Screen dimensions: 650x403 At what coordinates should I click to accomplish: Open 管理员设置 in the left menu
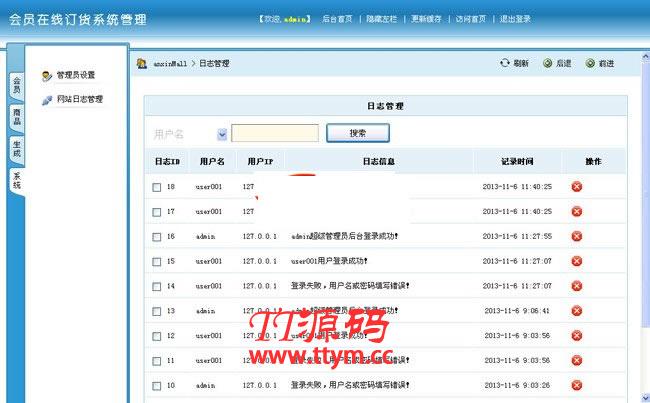(x=76, y=75)
